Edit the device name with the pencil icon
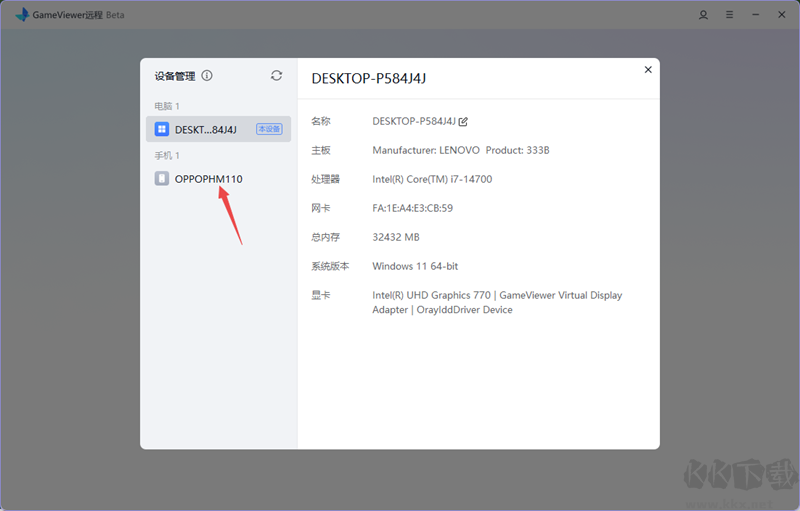 point(463,122)
